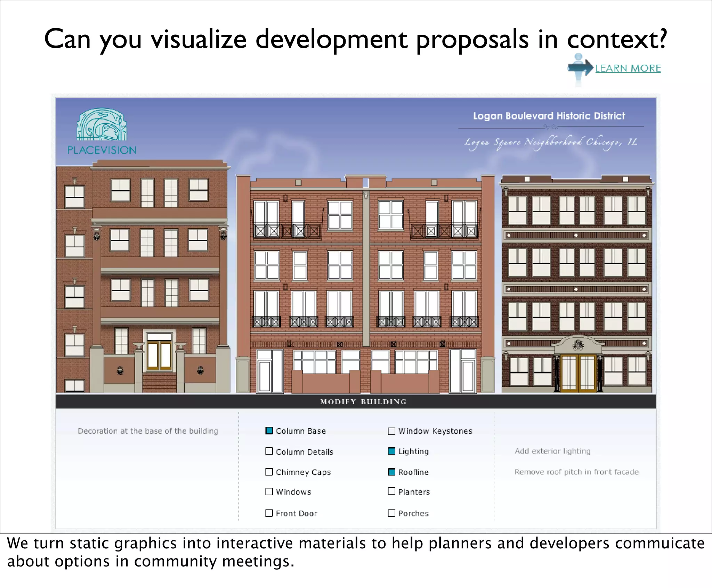Open the LEARN MORE link
Viewport: 712px width, 588px height.
click(x=628, y=68)
